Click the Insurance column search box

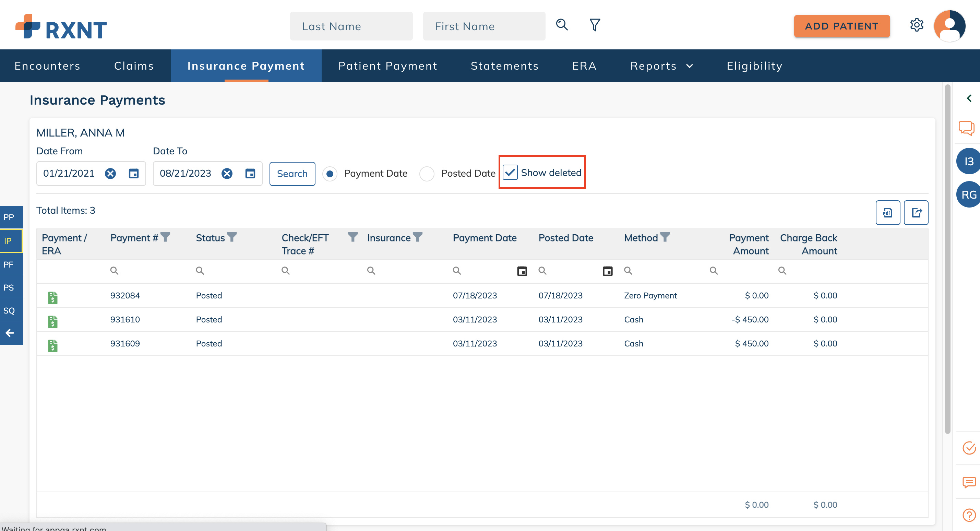tap(405, 271)
